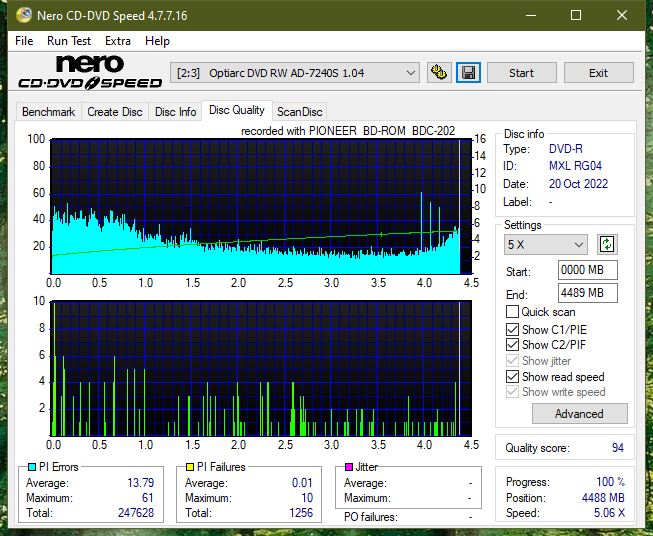Click the refresh speed settings icon

pos(607,244)
